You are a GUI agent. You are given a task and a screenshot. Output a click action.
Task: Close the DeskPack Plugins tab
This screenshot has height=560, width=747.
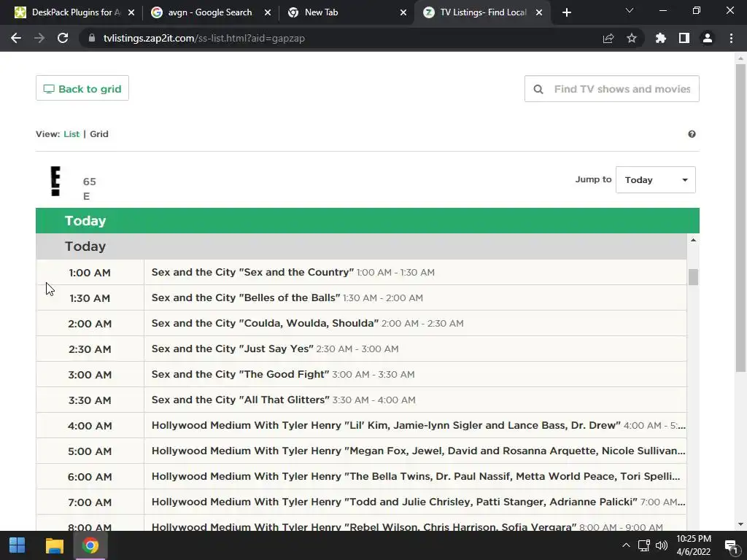tap(131, 12)
